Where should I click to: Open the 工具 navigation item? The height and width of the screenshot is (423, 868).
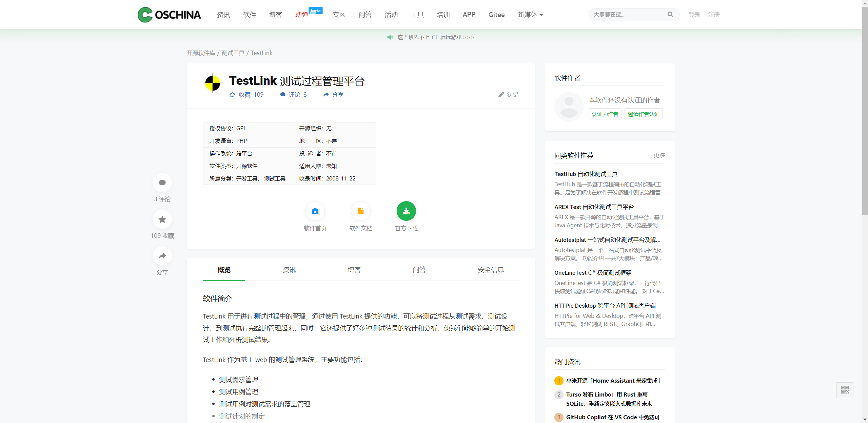point(417,15)
